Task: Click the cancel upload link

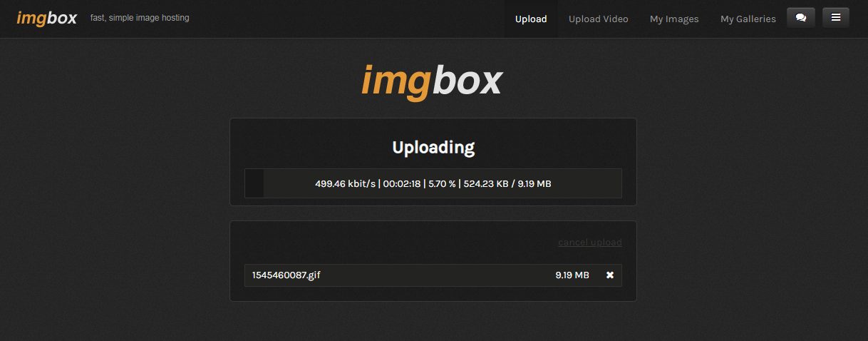Action: coord(590,243)
